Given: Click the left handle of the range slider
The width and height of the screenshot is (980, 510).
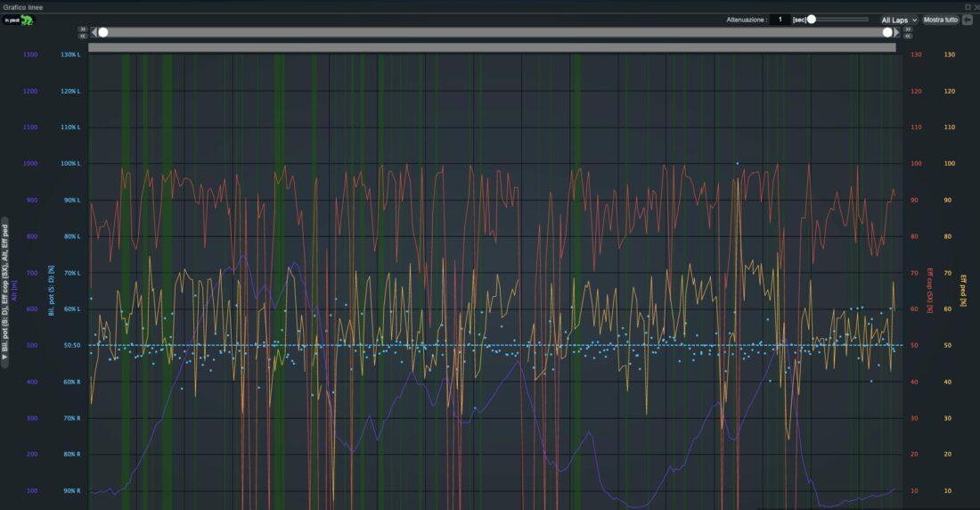Looking at the screenshot, I should pyautogui.click(x=103, y=32).
